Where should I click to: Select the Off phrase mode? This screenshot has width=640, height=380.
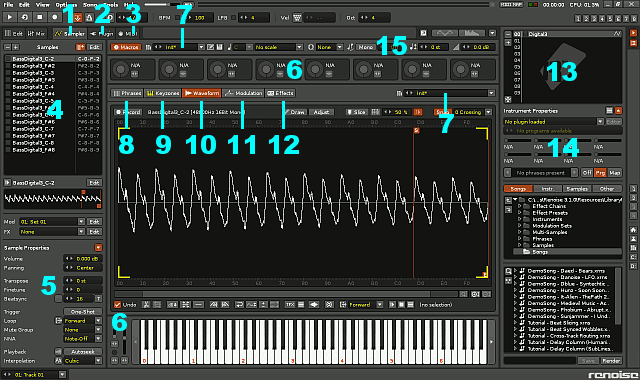tap(587, 173)
